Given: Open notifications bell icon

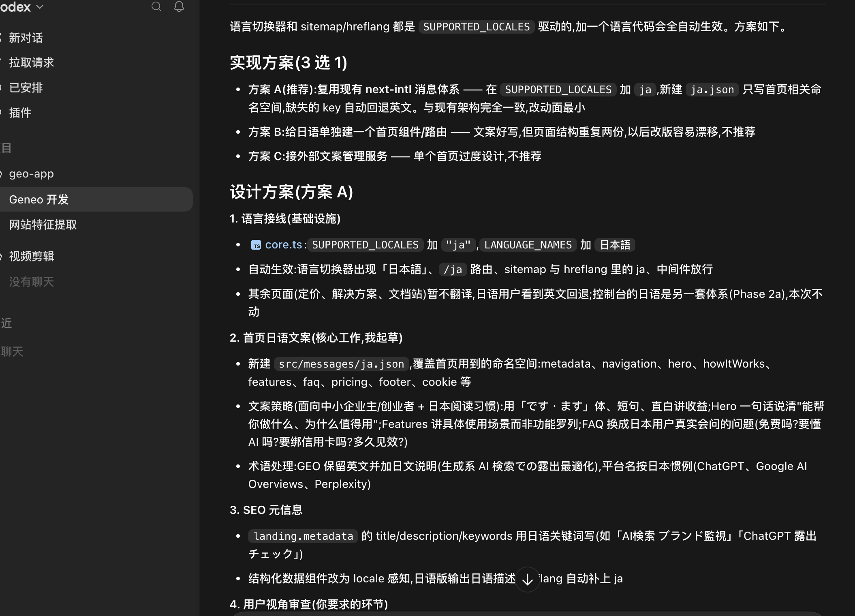Looking at the screenshot, I should tap(179, 6).
